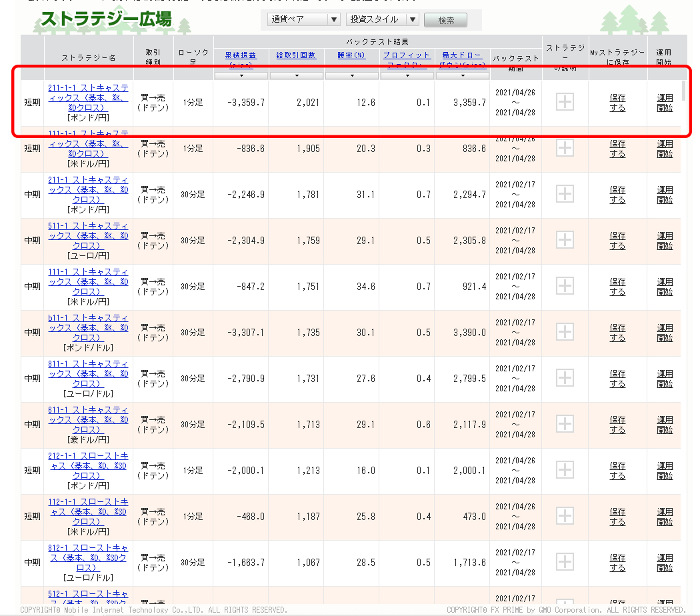This screenshot has width=700, height=616.
Task: Open filter dropdown under 勝率(%) column
Action: pyautogui.click(x=352, y=76)
